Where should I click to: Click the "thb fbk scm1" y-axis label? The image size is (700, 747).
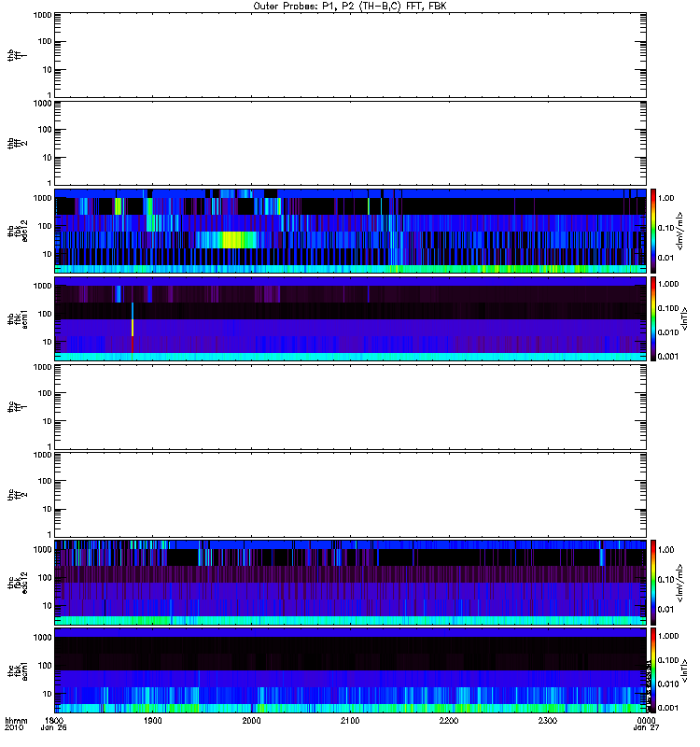pos(17,318)
